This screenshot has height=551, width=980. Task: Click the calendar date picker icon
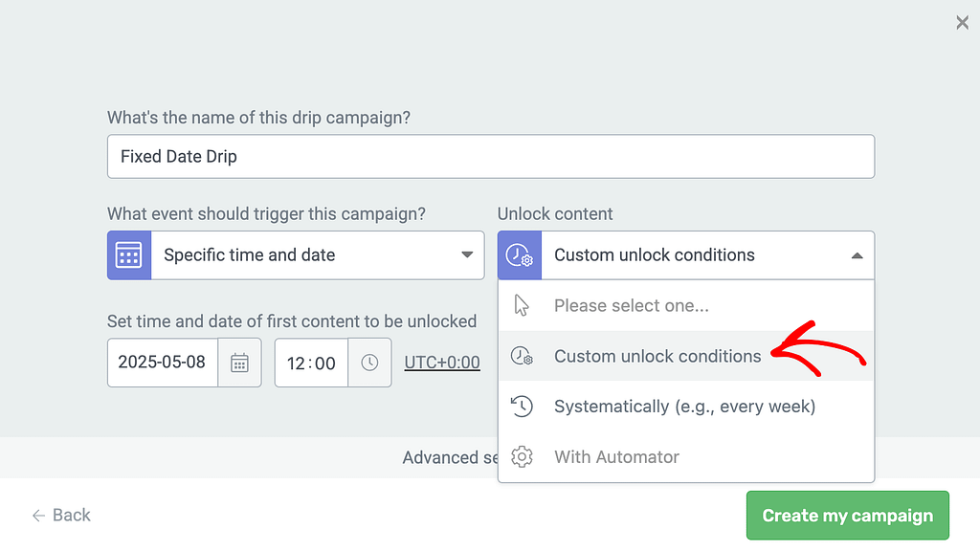[239, 363]
